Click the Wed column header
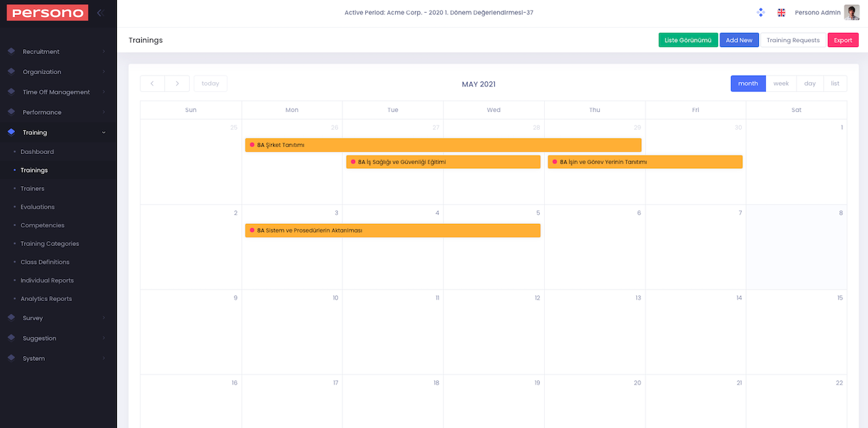This screenshot has height=428, width=868. click(494, 110)
